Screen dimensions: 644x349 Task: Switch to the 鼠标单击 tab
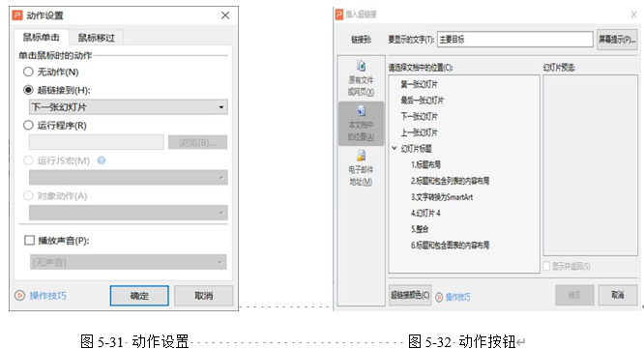coord(41,38)
